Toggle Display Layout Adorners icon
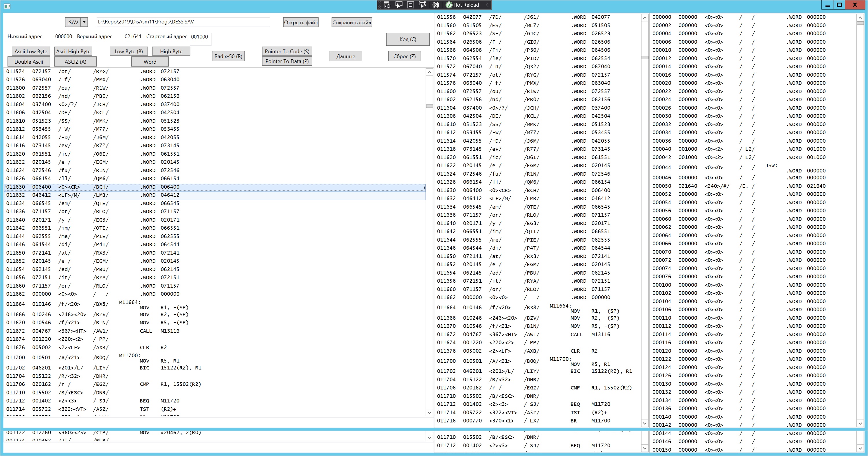This screenshot has height=456, width=868. coord(410,5)
